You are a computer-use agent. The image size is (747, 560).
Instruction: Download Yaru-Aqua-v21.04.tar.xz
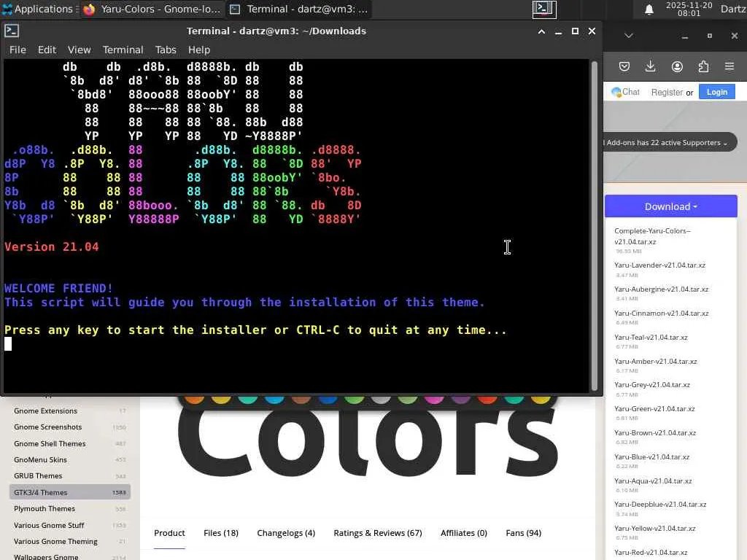pos(653,481)
